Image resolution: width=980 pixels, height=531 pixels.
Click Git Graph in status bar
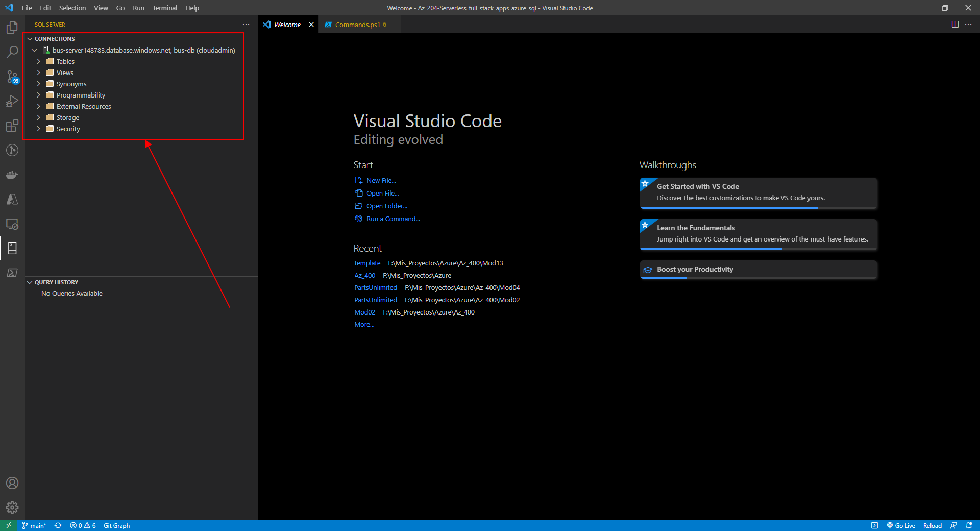pos(117,525)
